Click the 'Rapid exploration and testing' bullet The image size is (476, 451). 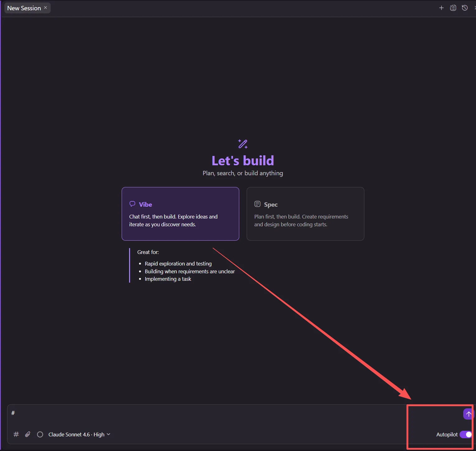pos(178,264)
